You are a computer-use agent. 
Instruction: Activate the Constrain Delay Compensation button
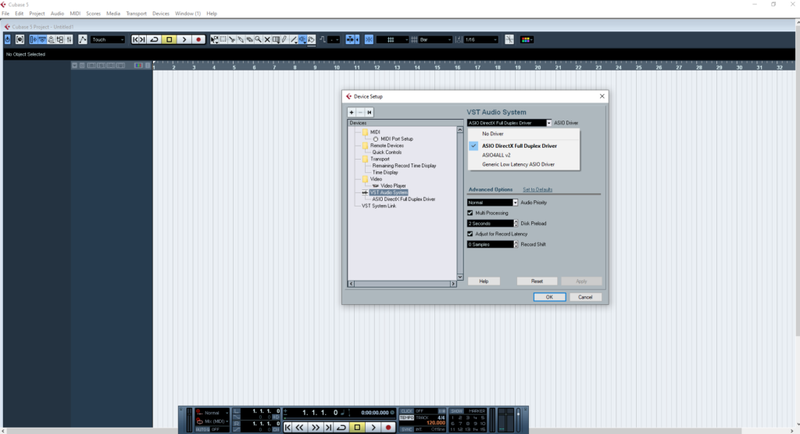(8, 39)
